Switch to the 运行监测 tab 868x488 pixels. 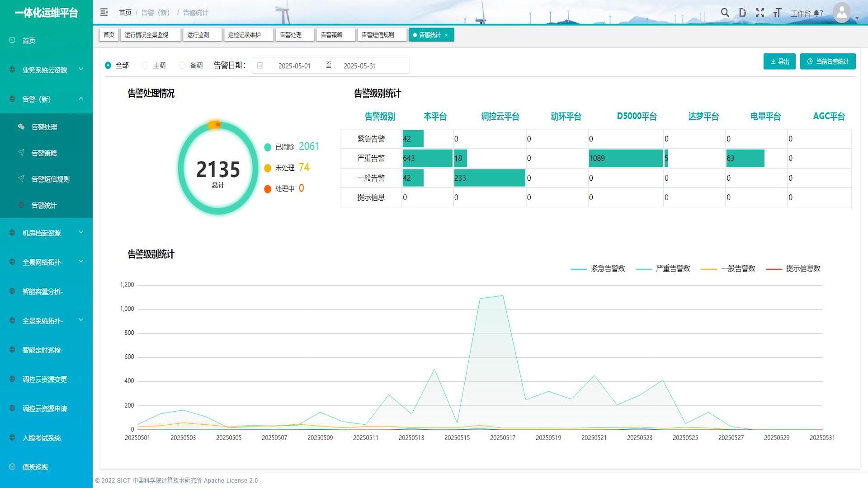pos(198,35)
